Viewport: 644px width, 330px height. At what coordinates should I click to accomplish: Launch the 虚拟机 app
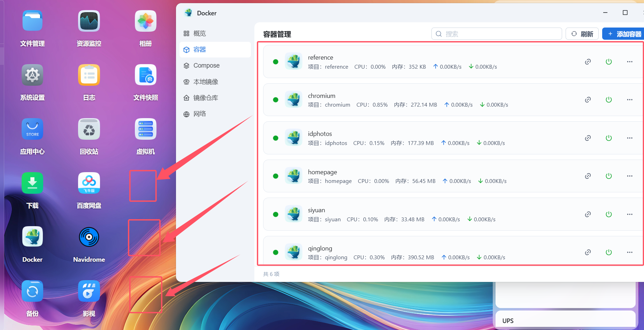(x=146, y=129)
